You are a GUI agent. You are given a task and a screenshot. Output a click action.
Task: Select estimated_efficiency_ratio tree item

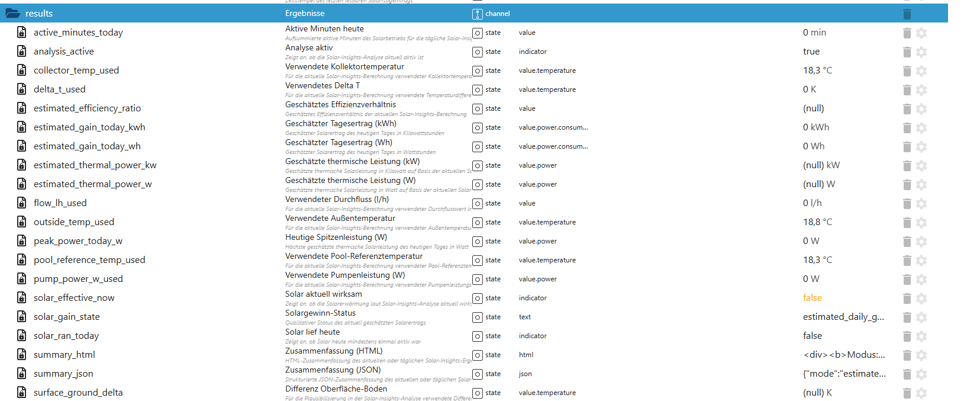coord(88,108)
